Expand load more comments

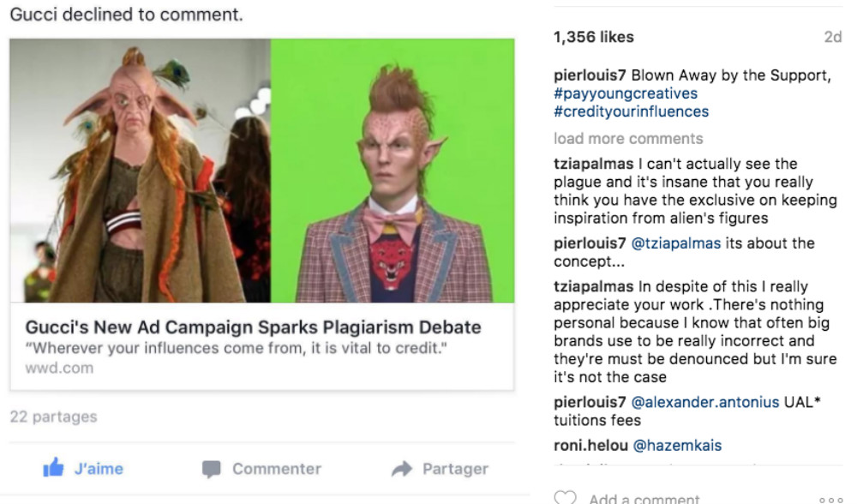tap(628, 139)
